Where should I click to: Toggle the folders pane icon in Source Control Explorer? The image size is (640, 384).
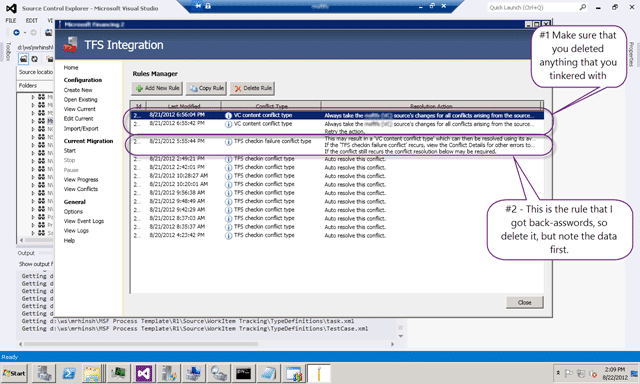[x=24, y=59]
